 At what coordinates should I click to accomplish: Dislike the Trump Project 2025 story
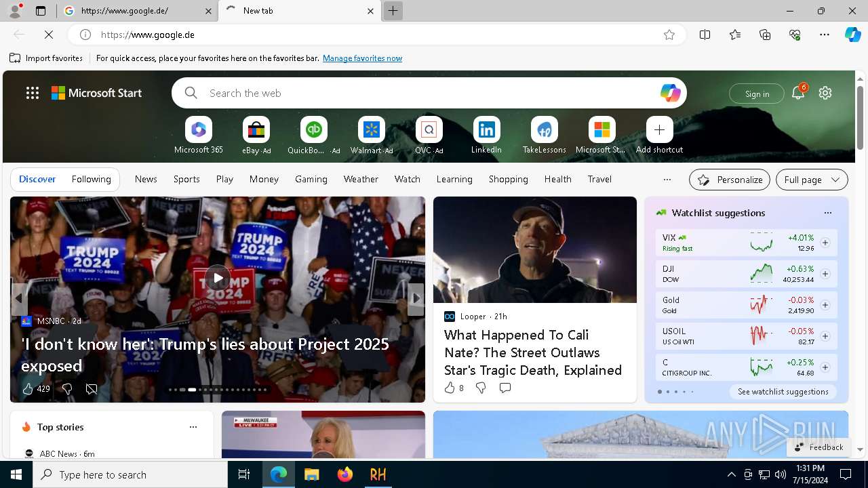67,388
